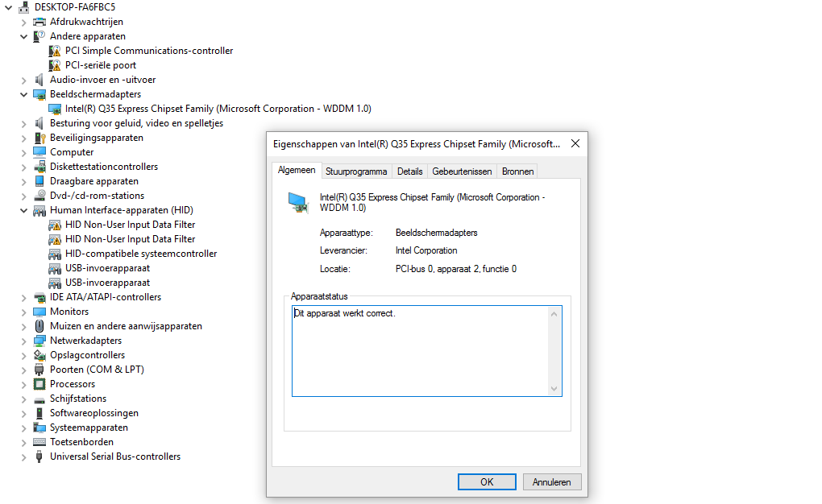Click the Human Interface-apparaten icon
This screenshot has width=822, height=504.
point(39,210)
